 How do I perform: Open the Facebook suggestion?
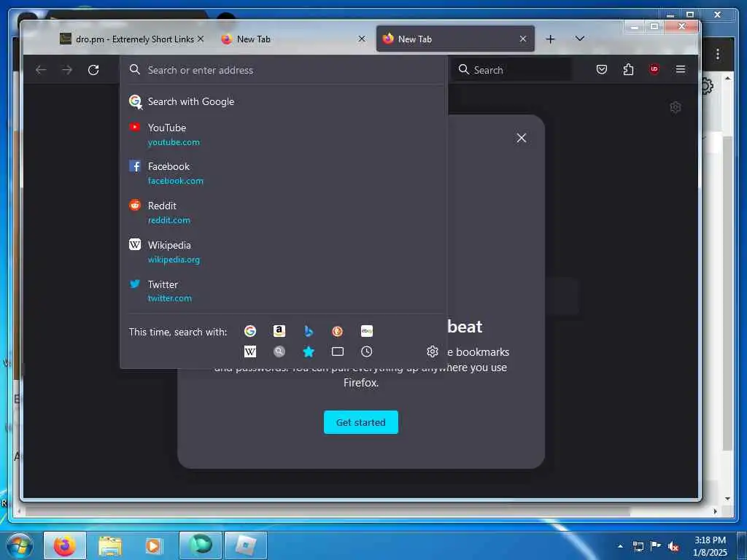tap(284, 174)
